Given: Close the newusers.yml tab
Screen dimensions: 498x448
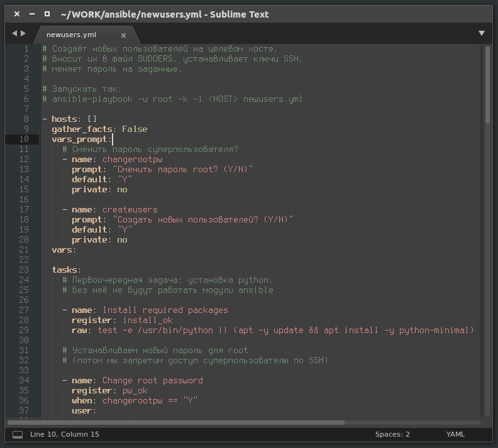Looking at the screenshot, I should point(123,35).
